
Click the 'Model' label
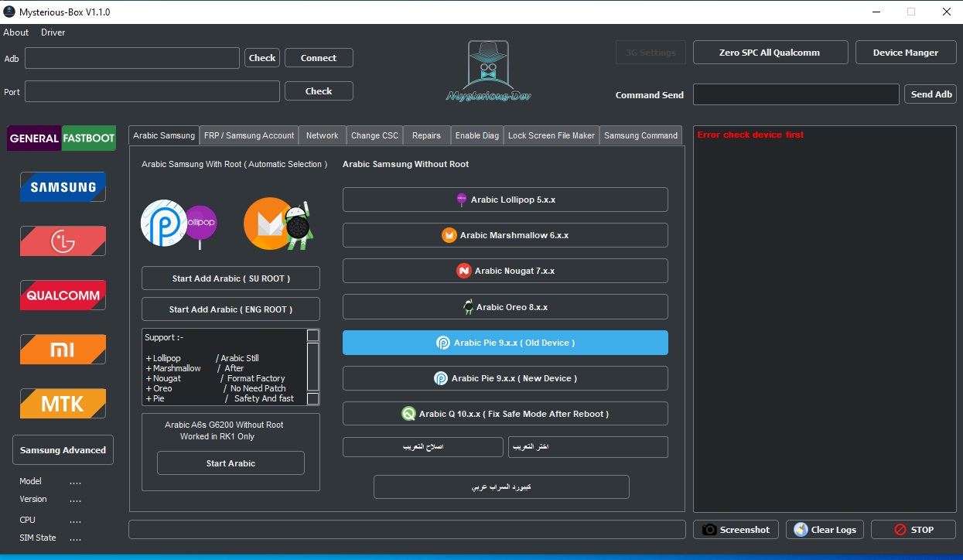31,481
